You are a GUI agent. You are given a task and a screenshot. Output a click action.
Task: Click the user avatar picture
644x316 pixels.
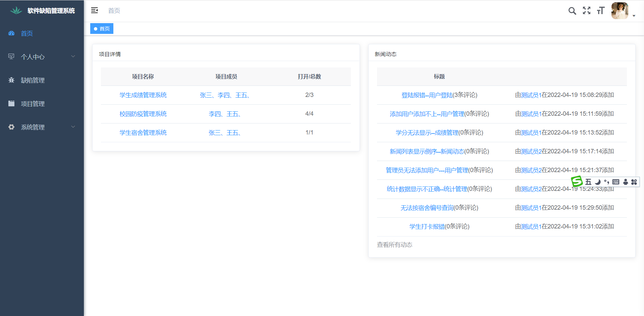coord(620,11)
